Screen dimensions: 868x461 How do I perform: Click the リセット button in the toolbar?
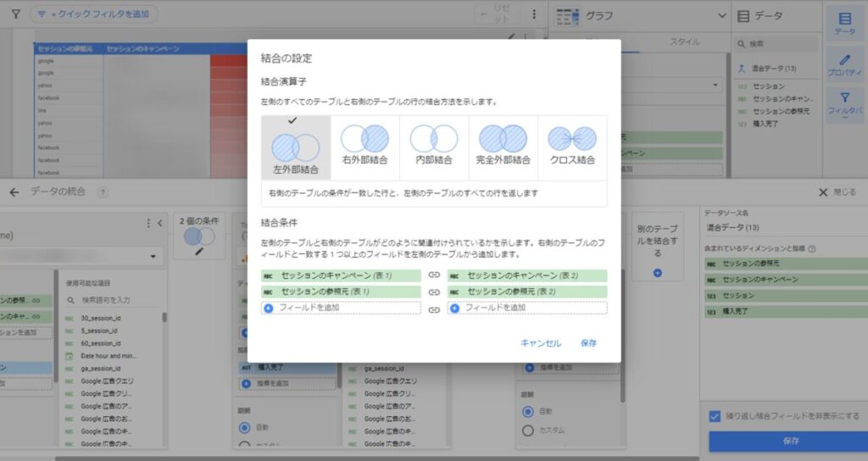pyautogui.click(x=495, y=14)
